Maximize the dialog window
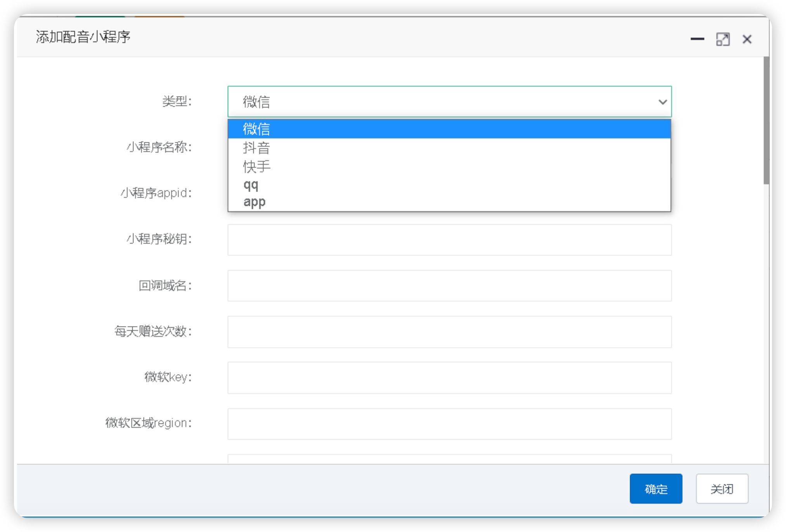Image resolution: width=786 pixels, height=532 pixels. 722,39
